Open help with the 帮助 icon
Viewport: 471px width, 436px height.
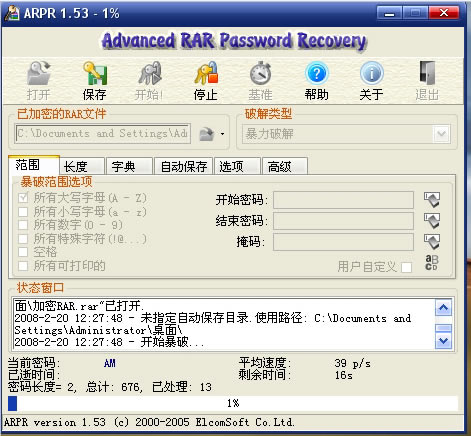pos(316,73)
